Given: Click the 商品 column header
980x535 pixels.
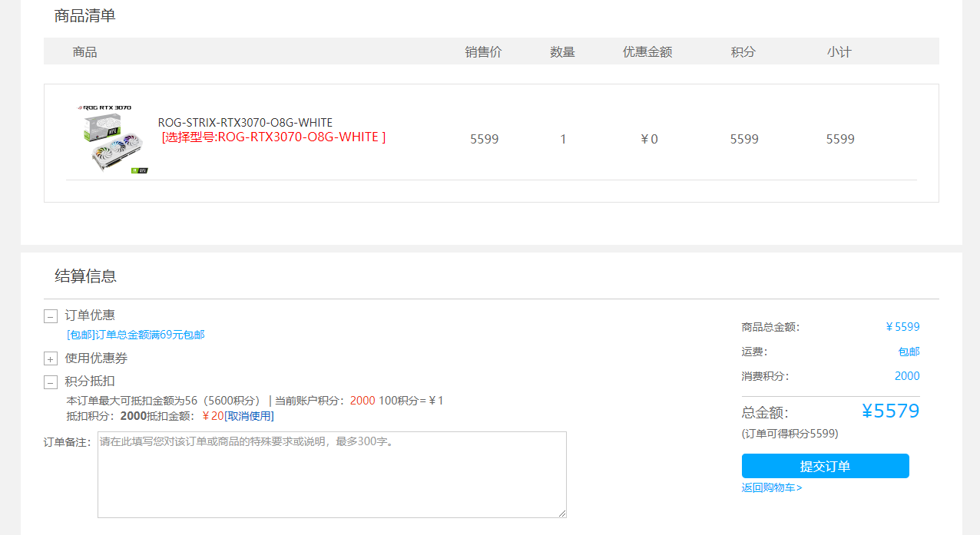Looking at the screenshot, I should click(84, 51).
